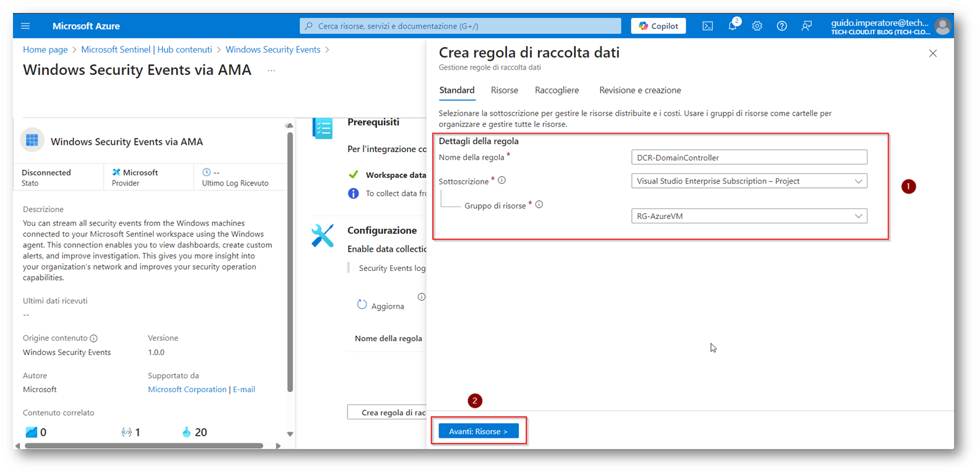This screenshot has height=475, width=980.
Task: Click the clock icon for Ultimo Log Ricevuto
Action: pos(207,173)
